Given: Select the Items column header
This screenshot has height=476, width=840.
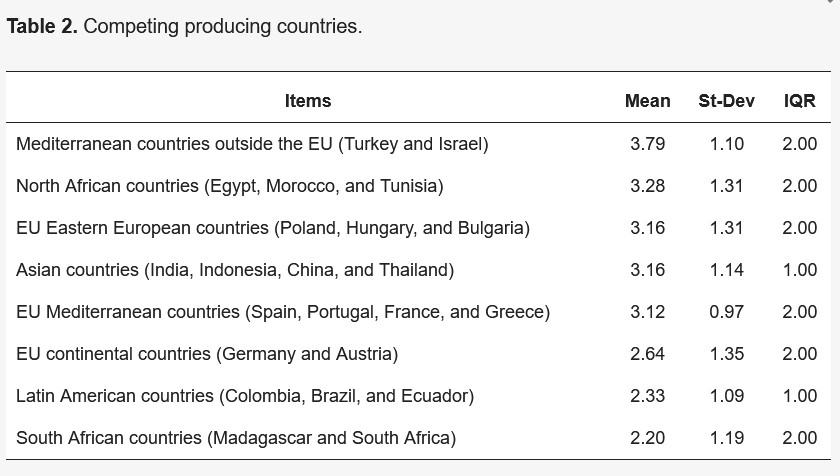Looking at the screenshot, I should tap(308, 101).
